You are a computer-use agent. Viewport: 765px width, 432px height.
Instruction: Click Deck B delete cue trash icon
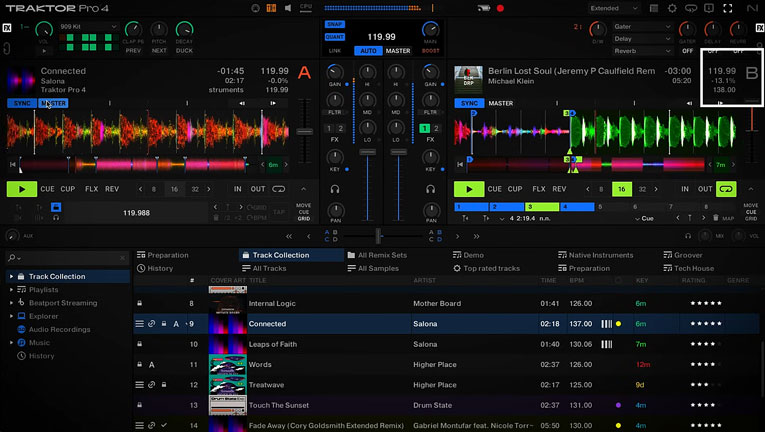tap(716, 218)
